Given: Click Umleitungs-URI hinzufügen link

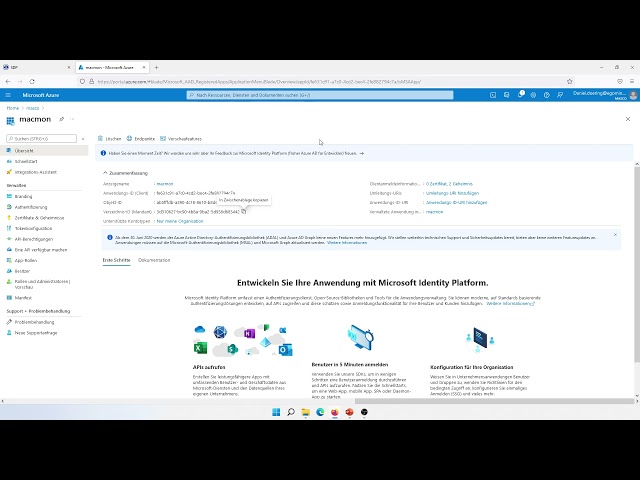Looking at the screenshot, I should pos(452,193).
